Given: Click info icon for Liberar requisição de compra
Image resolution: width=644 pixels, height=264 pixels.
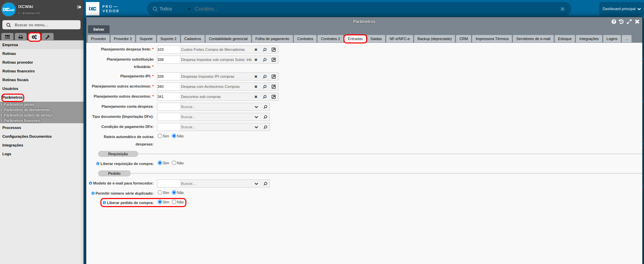Looking at the screenshot, I should pyautogui.click(x=98, y=164).
